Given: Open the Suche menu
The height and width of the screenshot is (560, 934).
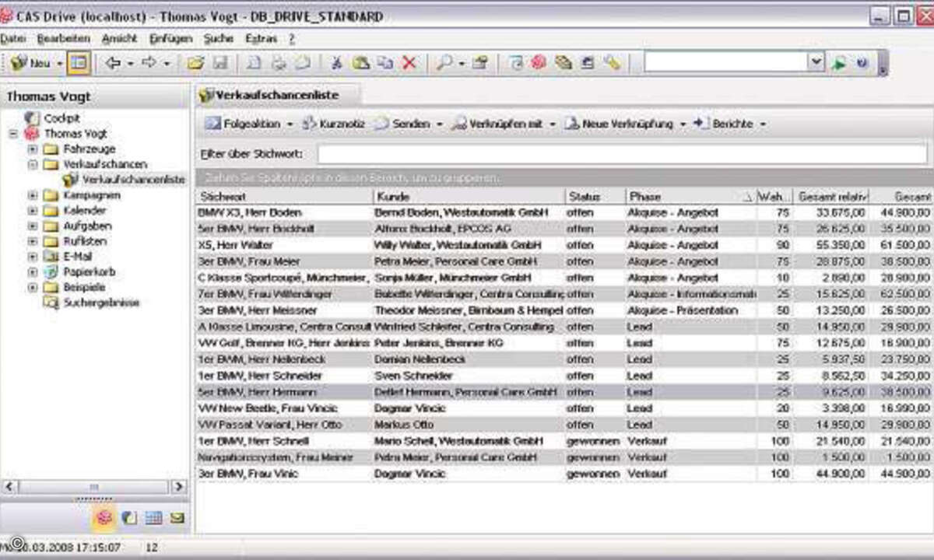Looking at the screenshot, I should [x=218, y=38].
